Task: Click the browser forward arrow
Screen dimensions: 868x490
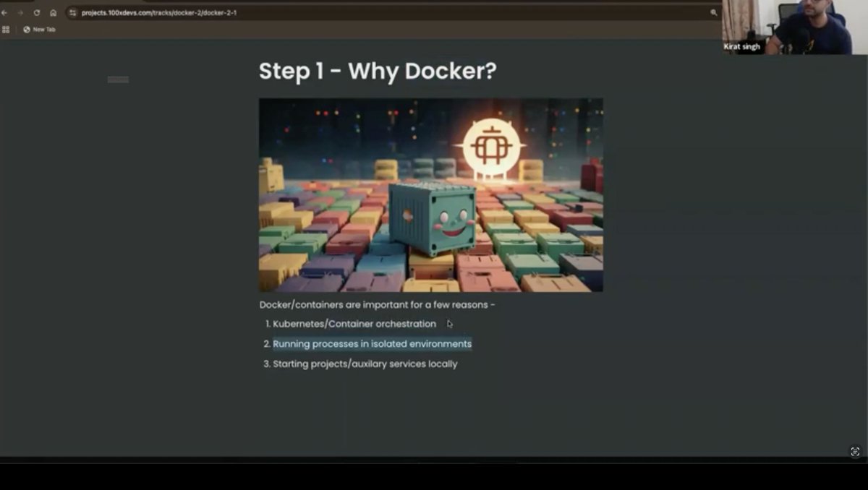Action: pos(20,12)
